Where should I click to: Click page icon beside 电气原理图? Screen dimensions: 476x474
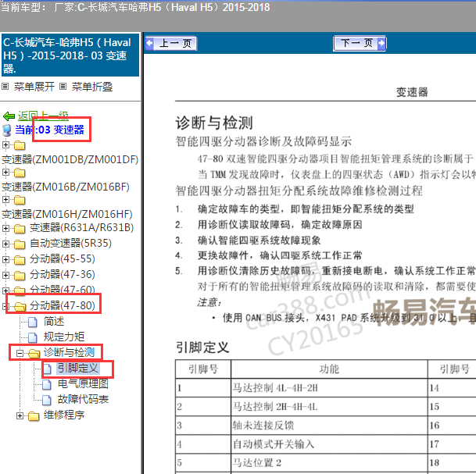click(x=46, y=384)
